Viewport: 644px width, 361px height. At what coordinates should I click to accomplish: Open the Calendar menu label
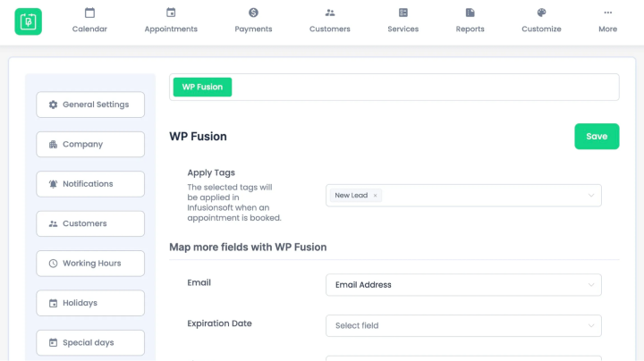pos(89,29)
